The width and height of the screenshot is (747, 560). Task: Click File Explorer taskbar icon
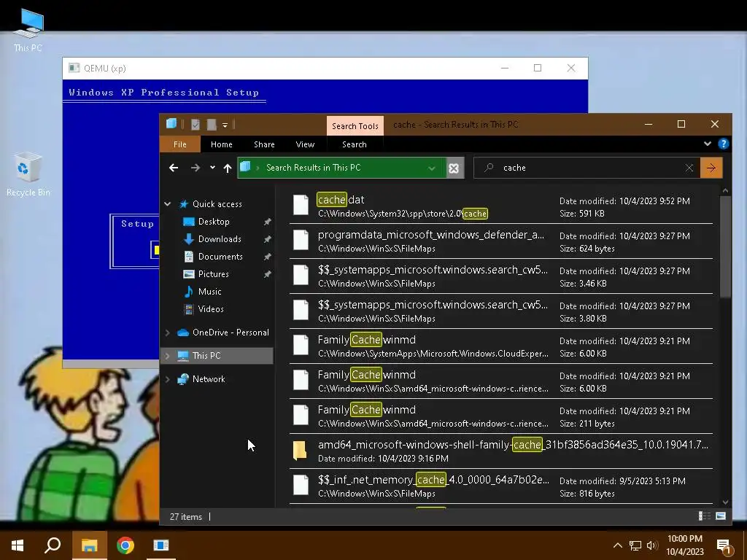tap(89, 545)
